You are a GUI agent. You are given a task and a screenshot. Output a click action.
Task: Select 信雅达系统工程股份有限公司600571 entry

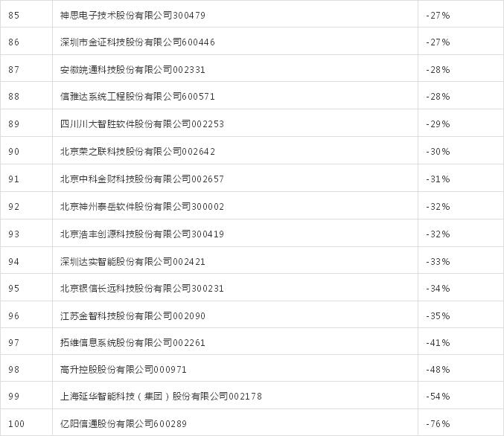137,96
